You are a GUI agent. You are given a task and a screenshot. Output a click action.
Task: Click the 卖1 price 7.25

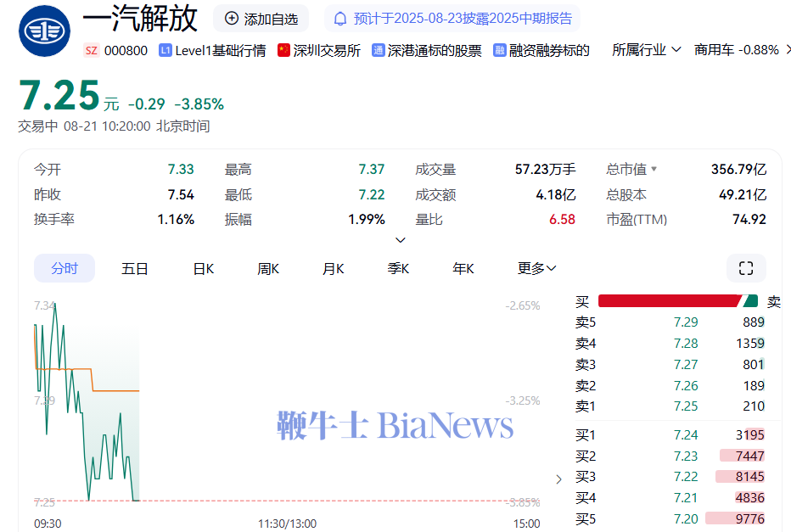pyautogui.click(x=686, y=406)
